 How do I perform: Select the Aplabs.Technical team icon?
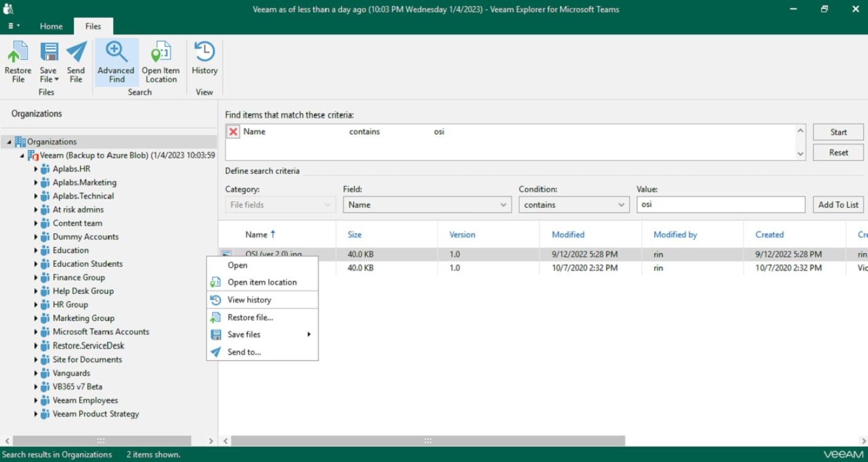pyautogui.click(x=45, y=196)
